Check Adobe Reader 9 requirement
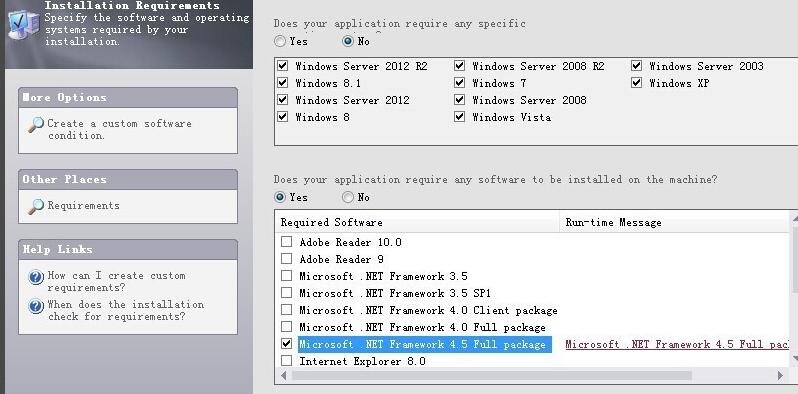This screenshot has width=798, height=394. point(287,259)
